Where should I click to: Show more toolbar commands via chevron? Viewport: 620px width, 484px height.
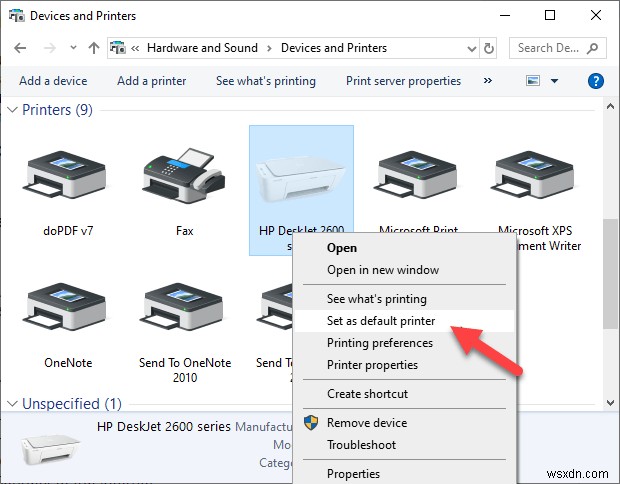point(488,81)
